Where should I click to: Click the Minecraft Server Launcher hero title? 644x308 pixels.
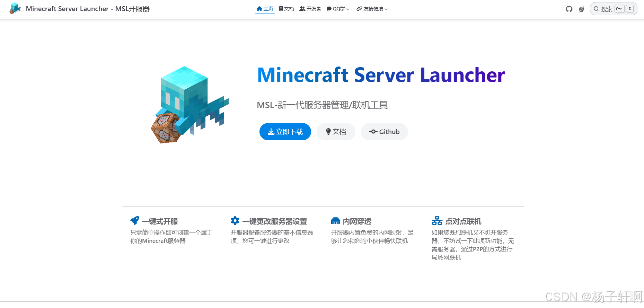point(381,75)
